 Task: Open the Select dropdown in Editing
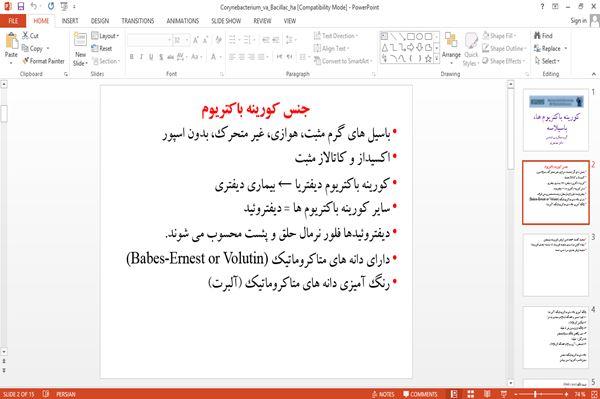click(x=547, y=61)
